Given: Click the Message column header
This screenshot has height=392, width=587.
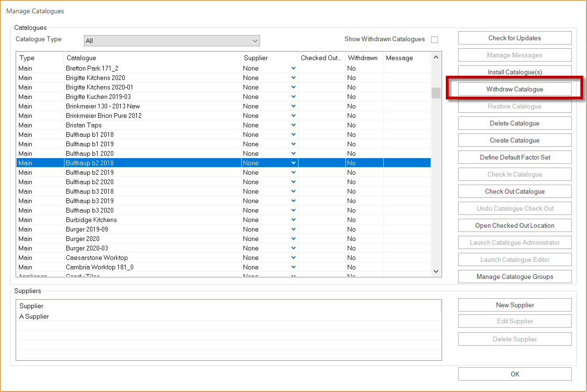Looking at the screenshot, I should (407, 58).
